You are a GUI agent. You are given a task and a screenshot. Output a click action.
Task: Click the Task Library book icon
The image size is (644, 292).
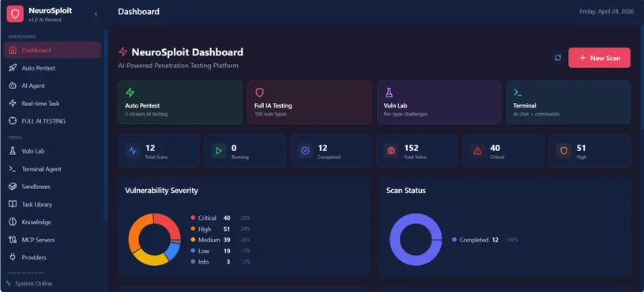click(x=13, y=204)
